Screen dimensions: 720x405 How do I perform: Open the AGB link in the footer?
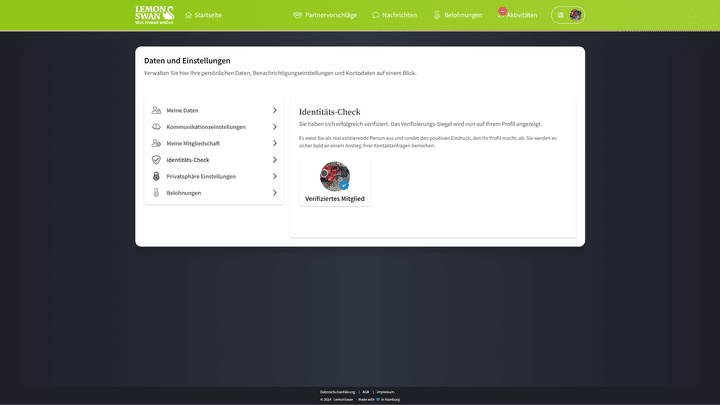[x=366, y=392]
